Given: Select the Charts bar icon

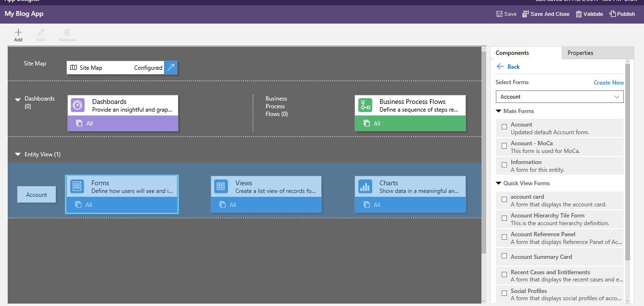Looking at the screenshot, I should click(366, 186).
